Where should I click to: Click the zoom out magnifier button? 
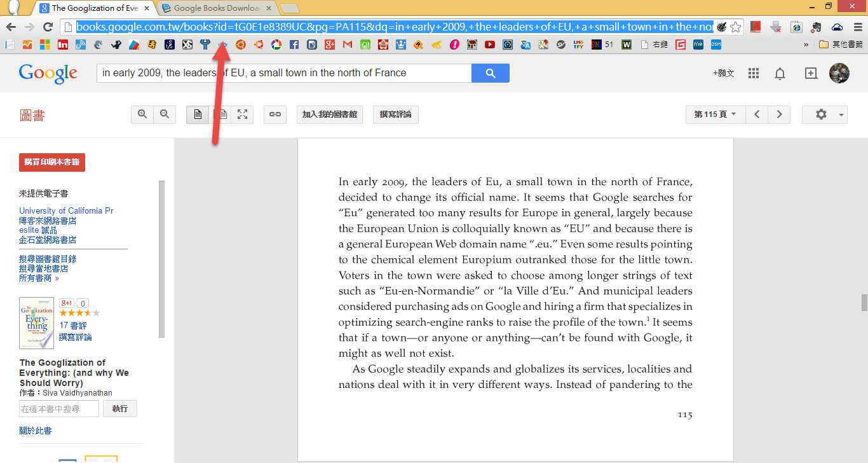click(x=165, y=114)
